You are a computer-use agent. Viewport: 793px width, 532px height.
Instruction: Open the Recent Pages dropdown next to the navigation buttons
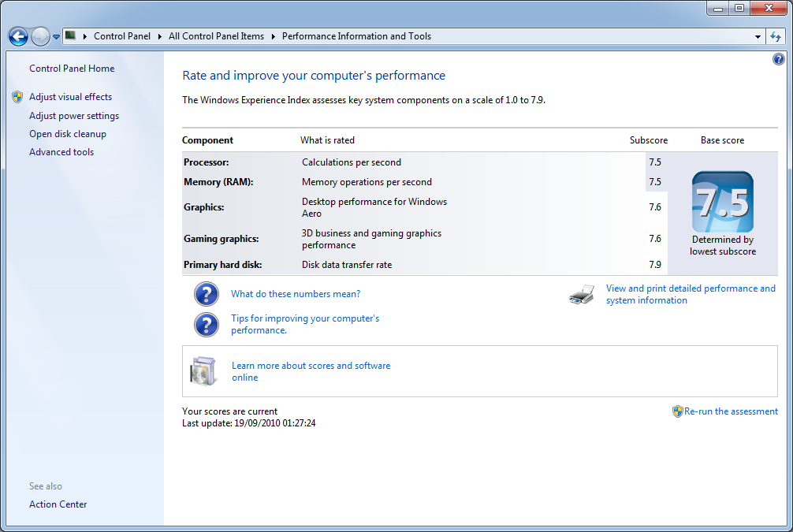point(55,36)
